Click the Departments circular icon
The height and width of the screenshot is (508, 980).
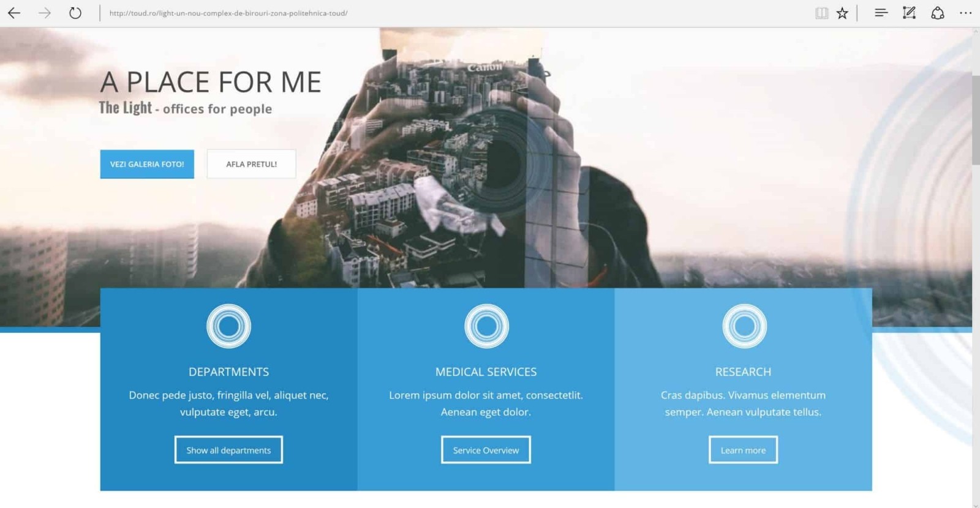click(228, 326)
